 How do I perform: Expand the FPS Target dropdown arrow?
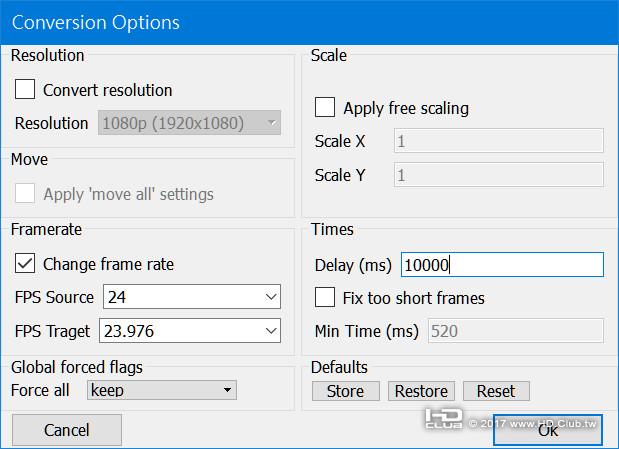[x=272, y=330]
